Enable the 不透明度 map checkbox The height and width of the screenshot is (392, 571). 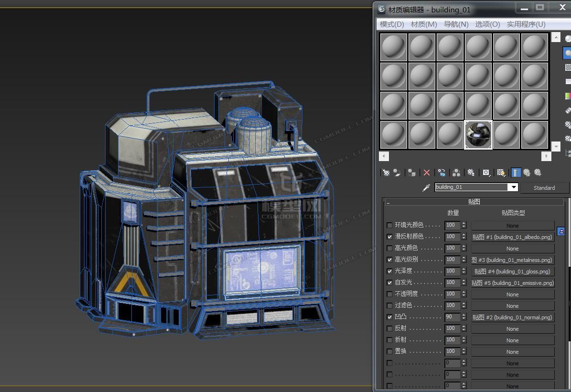(x=389, y=294)
